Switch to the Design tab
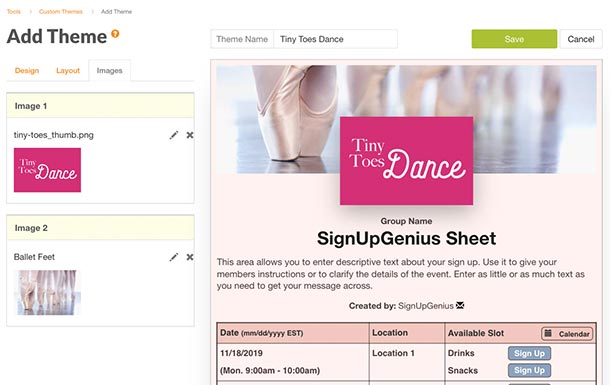Image resolution: width=610 pixels, height=385 pixels. point(27,70)
